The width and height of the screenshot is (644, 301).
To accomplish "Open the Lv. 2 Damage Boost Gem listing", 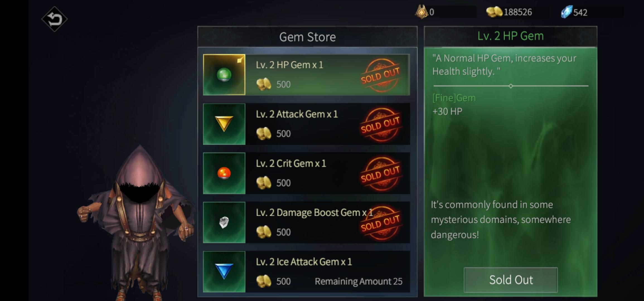I will click(x=307, y=222).
